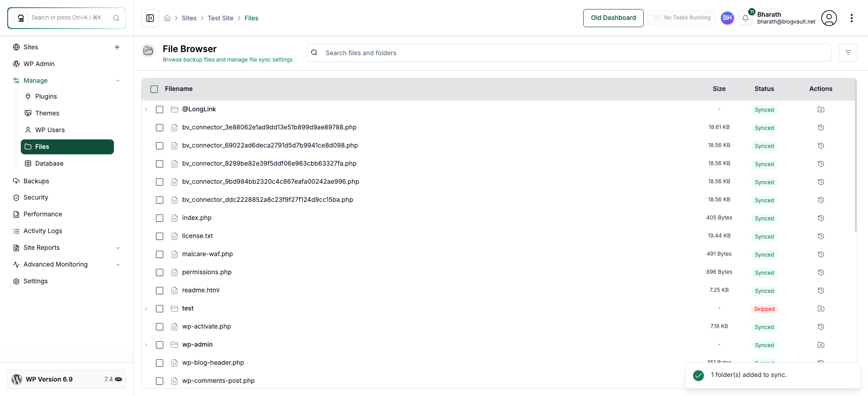
Task: Click the File Browser folder icon
Action: click(148, 51)
